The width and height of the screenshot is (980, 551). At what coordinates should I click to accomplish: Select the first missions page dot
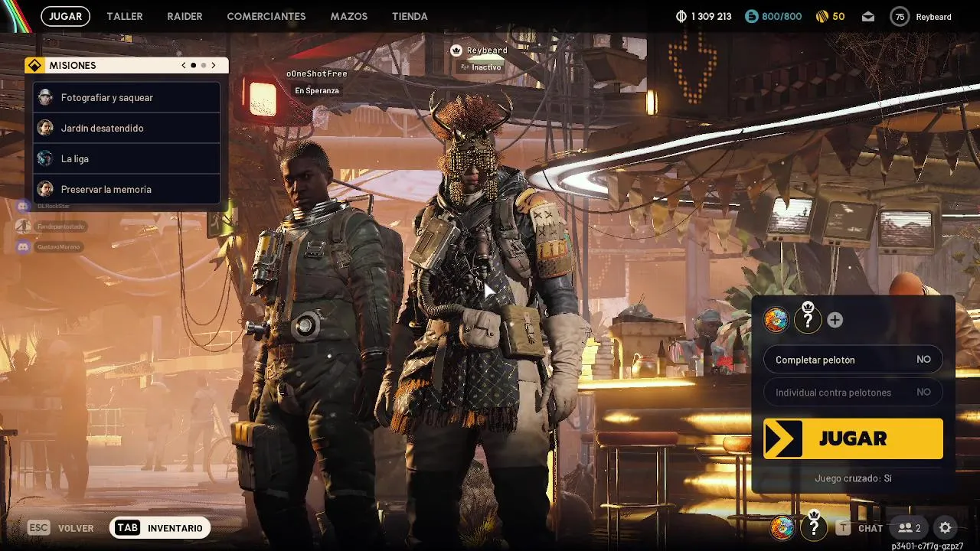pyautogui.click(x=194, y=66)
